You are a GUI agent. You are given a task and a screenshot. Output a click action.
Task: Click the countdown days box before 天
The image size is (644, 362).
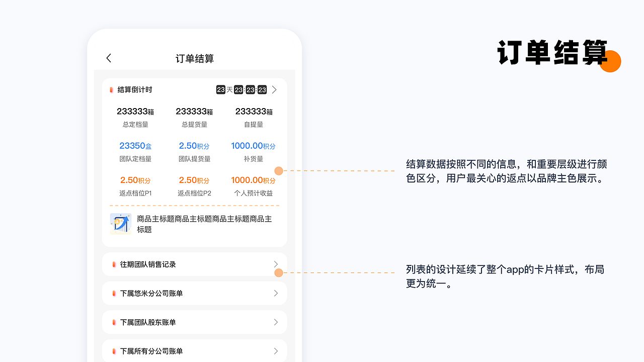pos(221,89)
